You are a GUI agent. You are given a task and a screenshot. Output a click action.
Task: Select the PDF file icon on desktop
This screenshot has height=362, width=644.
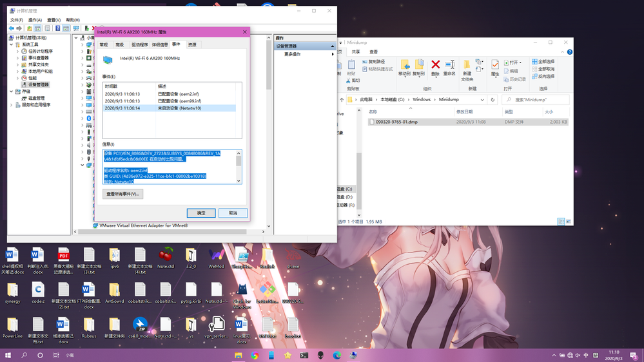(63, 261)
